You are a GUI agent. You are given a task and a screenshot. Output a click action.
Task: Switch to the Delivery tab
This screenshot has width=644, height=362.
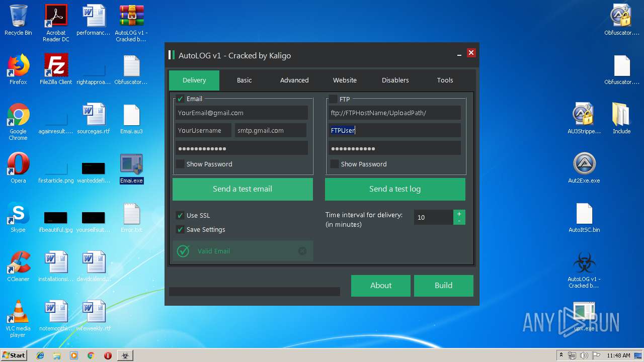click(x=194, y=80)
